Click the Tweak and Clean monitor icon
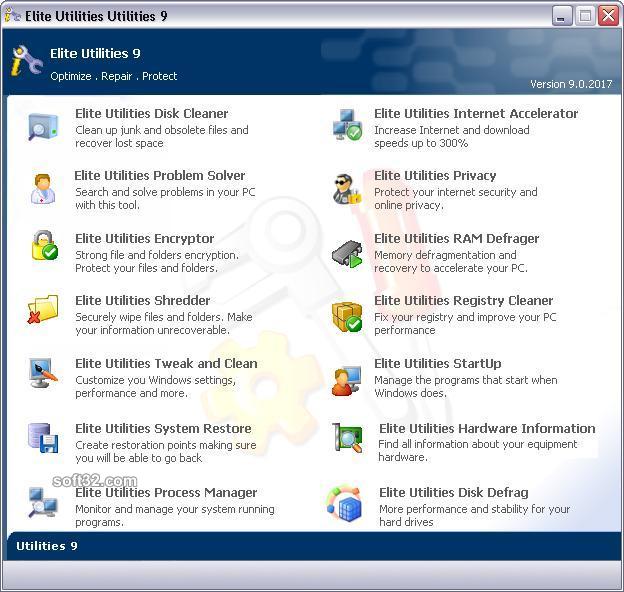 [x=43, y=372]
